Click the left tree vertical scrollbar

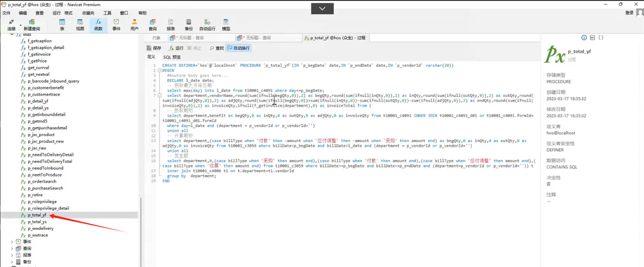141,231
